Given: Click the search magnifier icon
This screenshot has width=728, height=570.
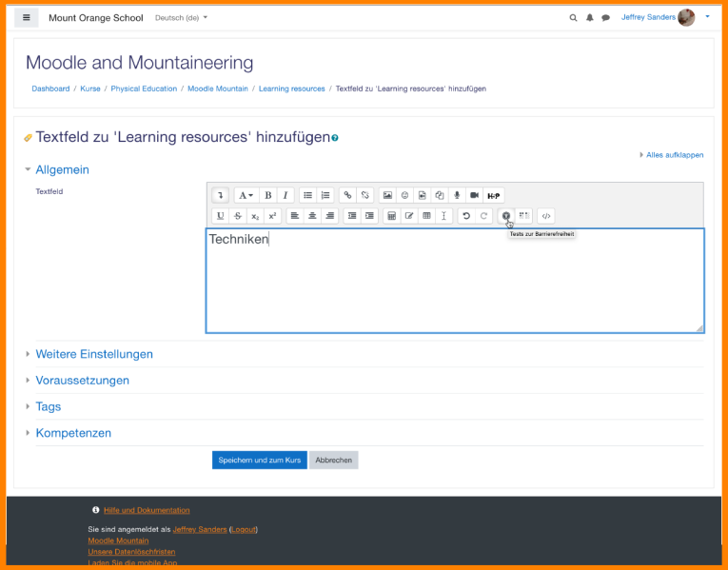Looking at the screenshot, I should (x=574, y=18).
